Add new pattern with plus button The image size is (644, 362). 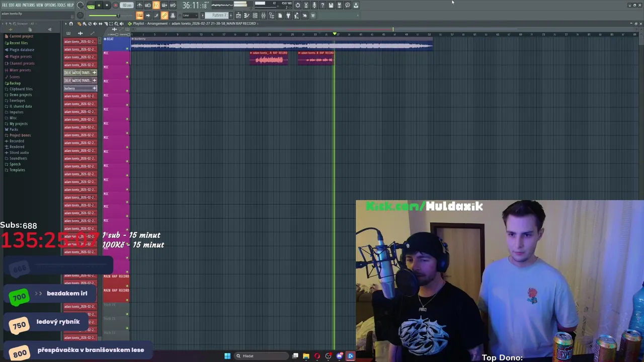(x=231, y=16)
